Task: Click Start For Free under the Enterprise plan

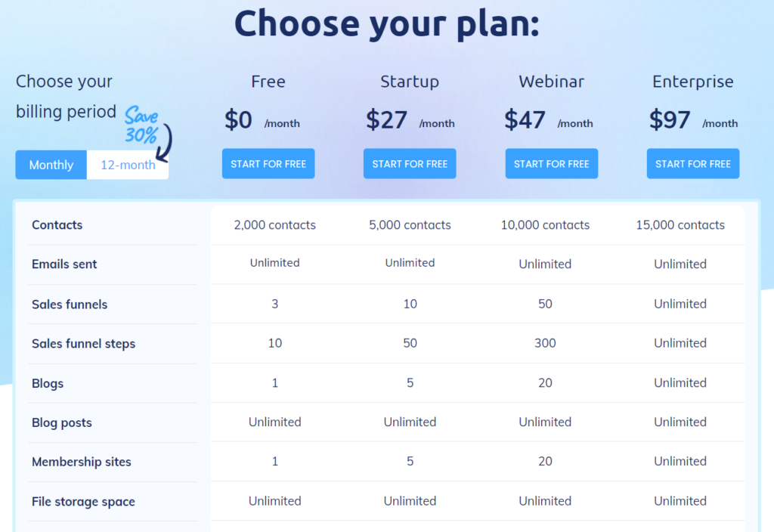Action: coord(692,163)
